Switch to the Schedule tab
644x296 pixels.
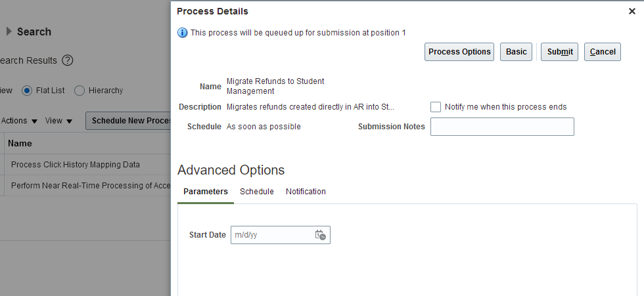[257, 192]
